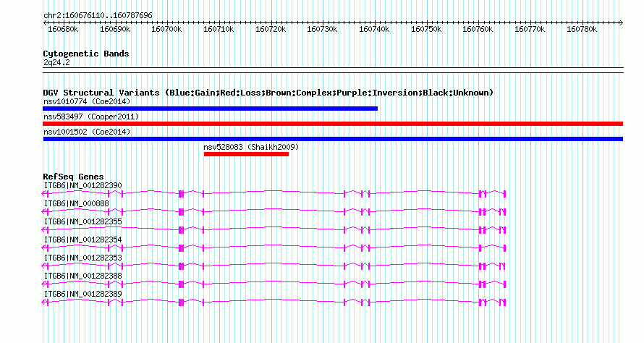
Task: Click the RefSeq Genes track heading
Action: point(73,177)
